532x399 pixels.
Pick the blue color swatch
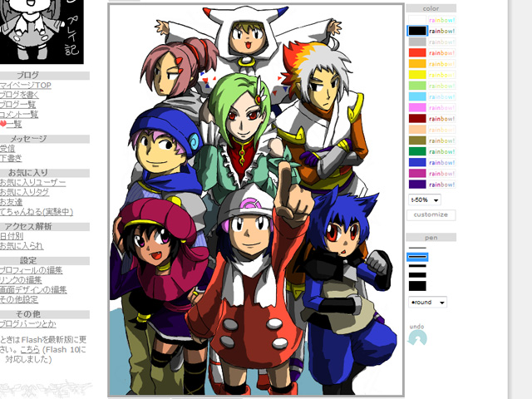pyautogui.click(x=417, y=162)
